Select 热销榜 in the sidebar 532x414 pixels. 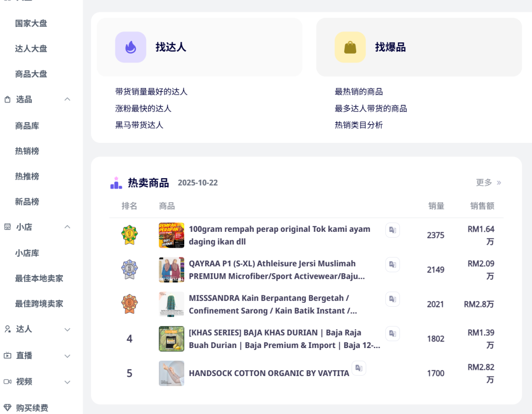[x=27, y=151]
